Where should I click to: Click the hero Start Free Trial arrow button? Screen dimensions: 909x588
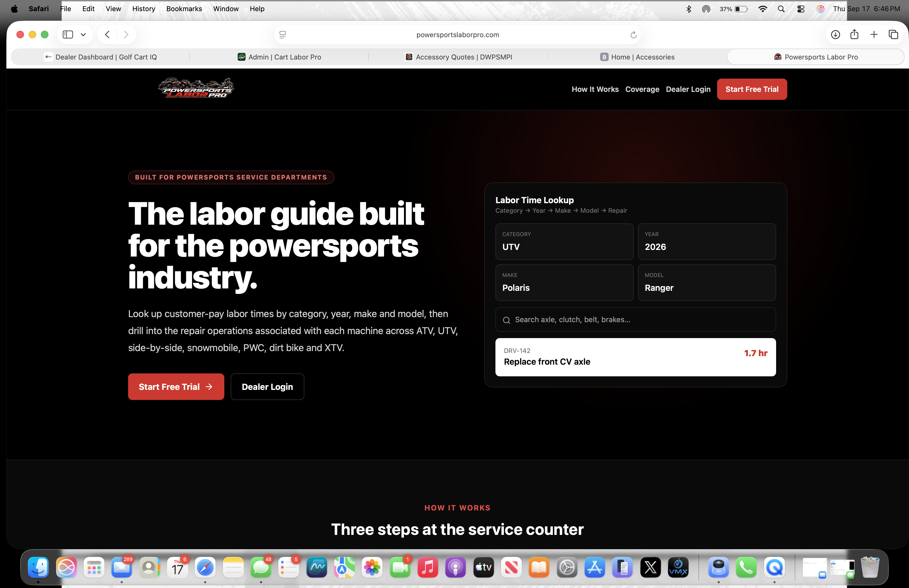click(x=176, y=386)
